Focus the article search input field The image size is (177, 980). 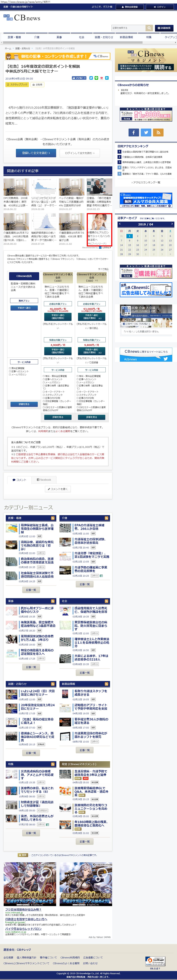(x=128, y=28)
